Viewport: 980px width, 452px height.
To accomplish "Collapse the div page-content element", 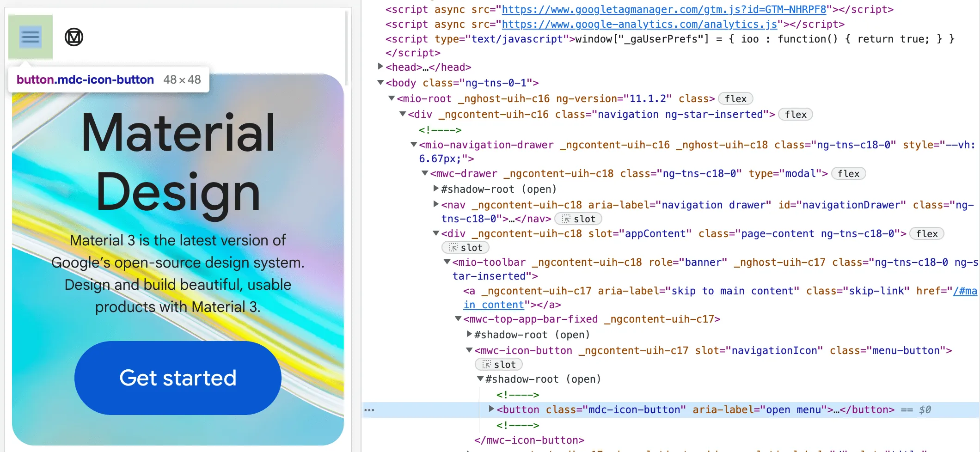I will 436,233.
